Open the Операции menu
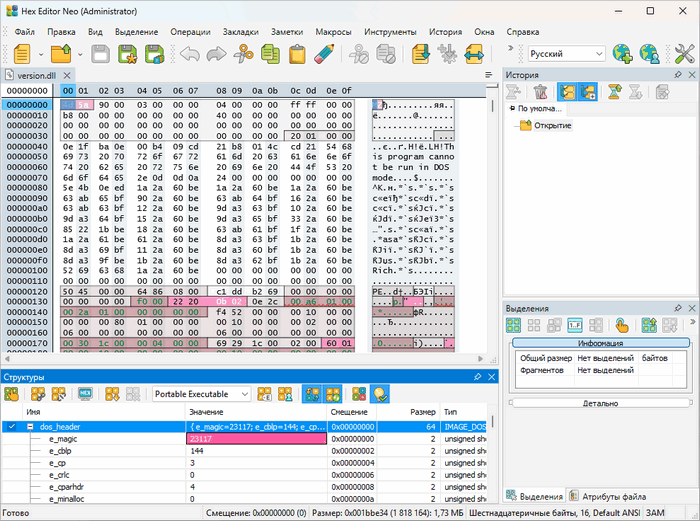Screen dimensions: 700x521 tap(190, 31)
